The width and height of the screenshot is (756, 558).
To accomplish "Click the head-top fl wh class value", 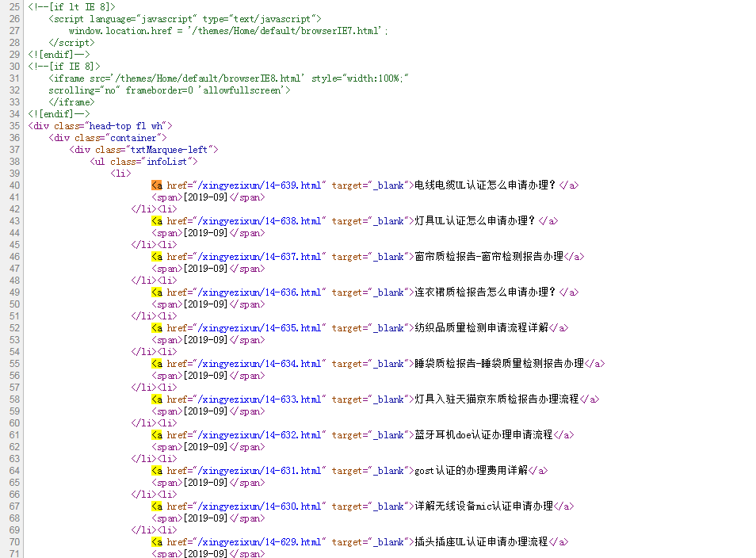I will click(126, 126).
